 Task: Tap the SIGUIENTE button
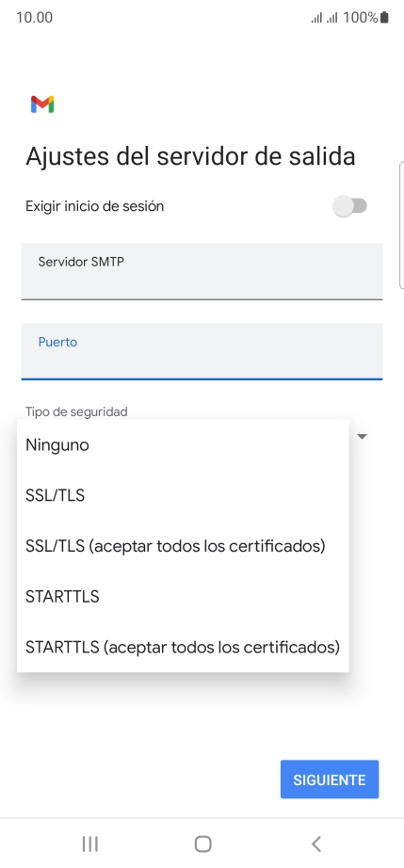click(x=330, y=780)
